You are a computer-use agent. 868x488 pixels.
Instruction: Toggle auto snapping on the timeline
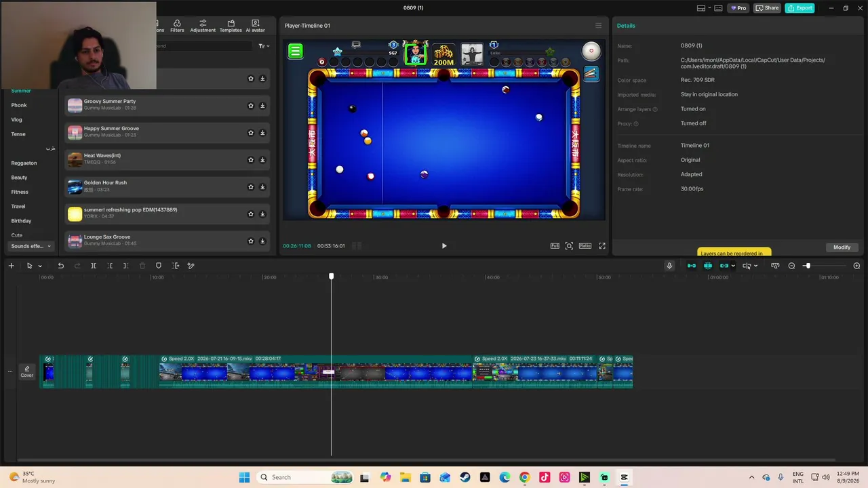pos(708,266)
